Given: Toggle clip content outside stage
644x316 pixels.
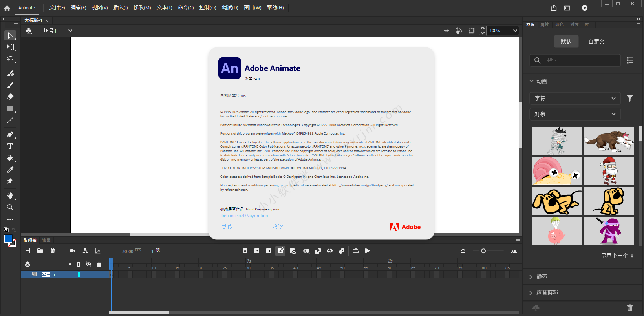Looking at the screenshot, I should click(x=472, y=31).
